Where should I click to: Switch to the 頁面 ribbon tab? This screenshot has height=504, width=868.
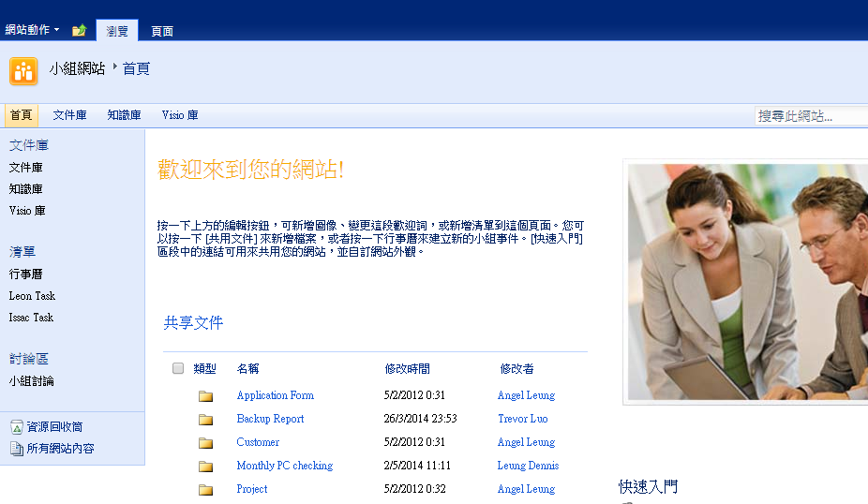tap(162, 31)
